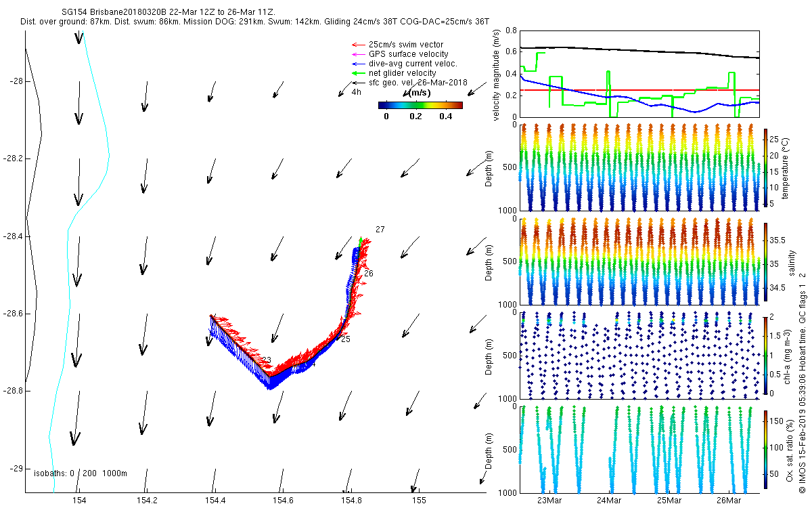Click the temperature colorbar scale

[x=766, y=167]
